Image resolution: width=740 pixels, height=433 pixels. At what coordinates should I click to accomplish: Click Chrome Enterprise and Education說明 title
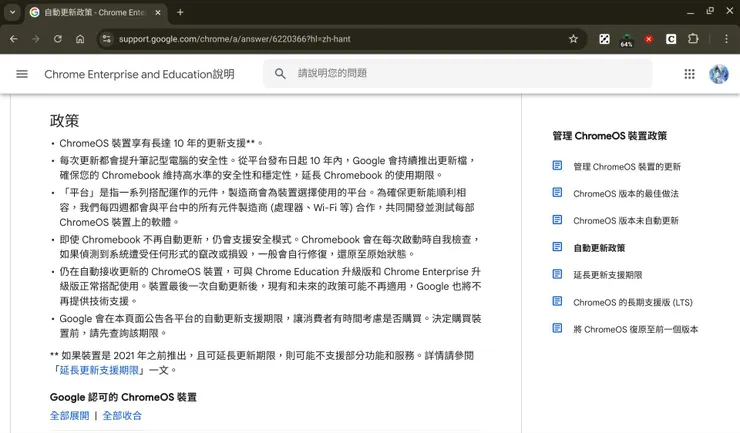coord(139,74)
